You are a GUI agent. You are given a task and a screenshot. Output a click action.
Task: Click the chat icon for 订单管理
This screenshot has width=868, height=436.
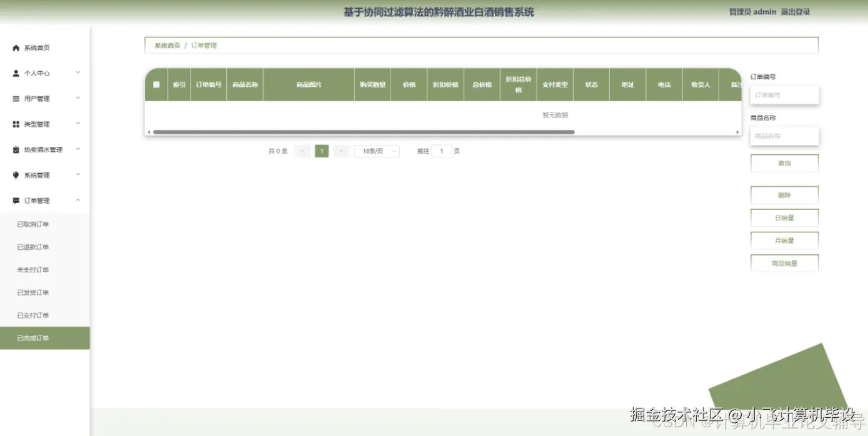tap(16, 201)
